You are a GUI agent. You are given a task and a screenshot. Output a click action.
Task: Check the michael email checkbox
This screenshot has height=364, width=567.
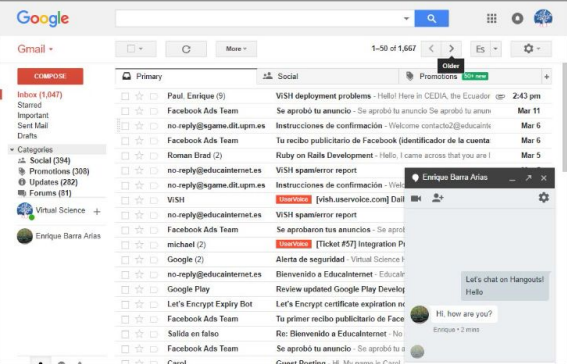[125, 245]
